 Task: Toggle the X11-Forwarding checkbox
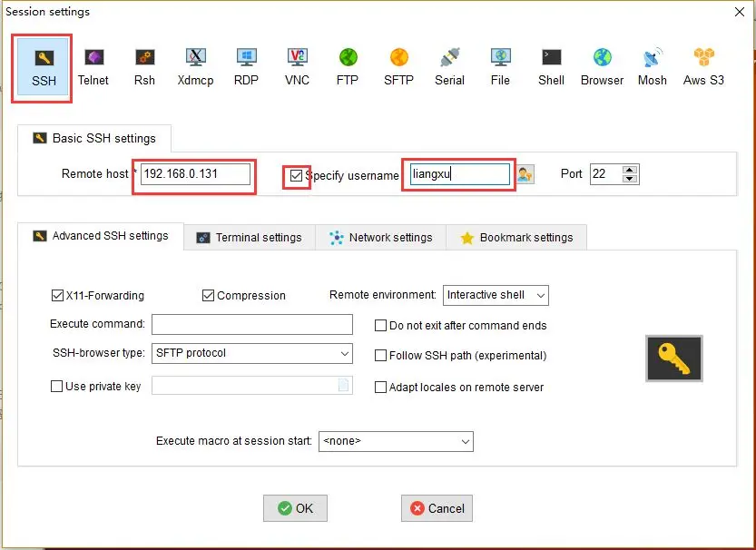point(57,295)
